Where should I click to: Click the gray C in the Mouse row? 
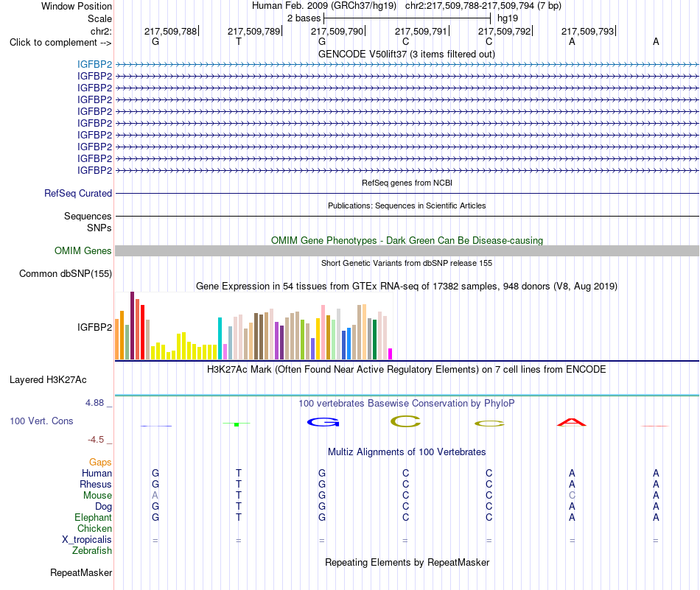point(572,496)
